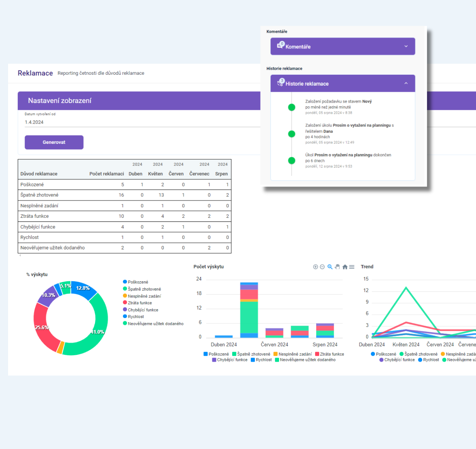Screen dimensions: 476x449
Task: Toggle Rychlost in bar chart legend
Action: pos(261,360)
